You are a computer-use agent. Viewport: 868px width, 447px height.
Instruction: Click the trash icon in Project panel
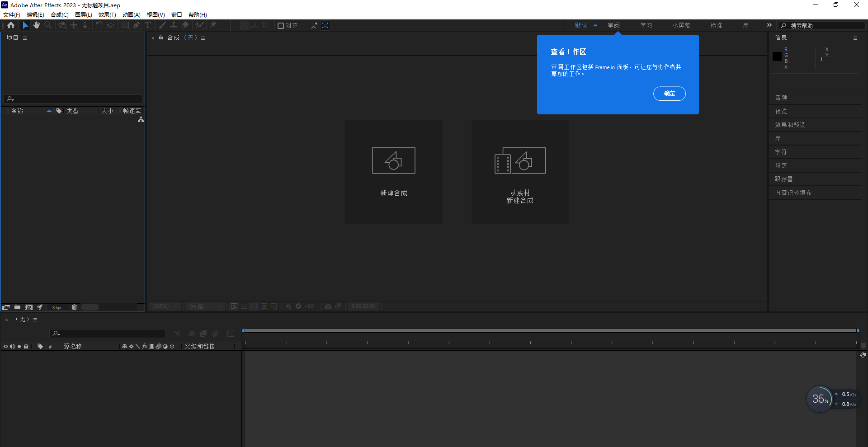(75, 307)
